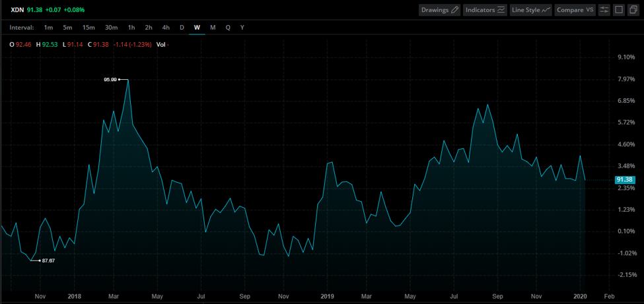Open the Line Style selector
This screenshot has width=644, height=304.
click(530, 10)
